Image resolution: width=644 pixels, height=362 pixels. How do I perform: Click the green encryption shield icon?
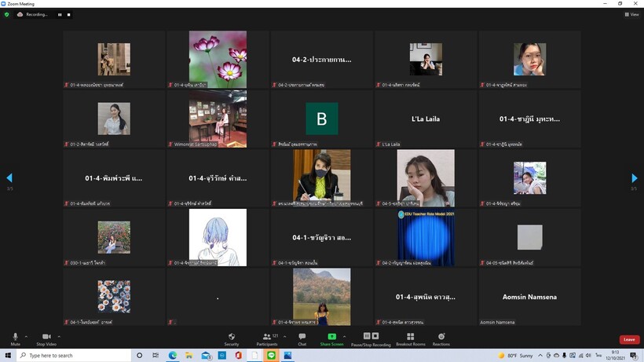pyautogui.click(x=7, y=14)
